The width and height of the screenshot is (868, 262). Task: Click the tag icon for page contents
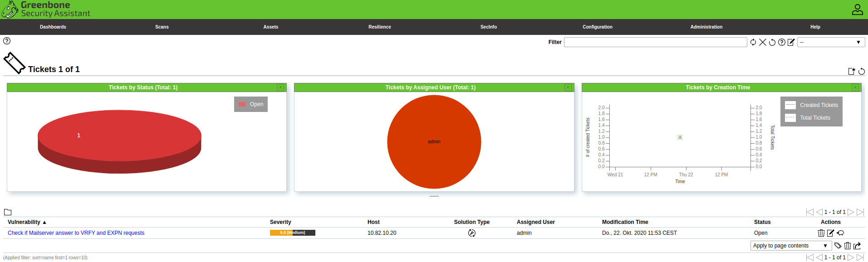pyautogui.click(x=838, y=246)
